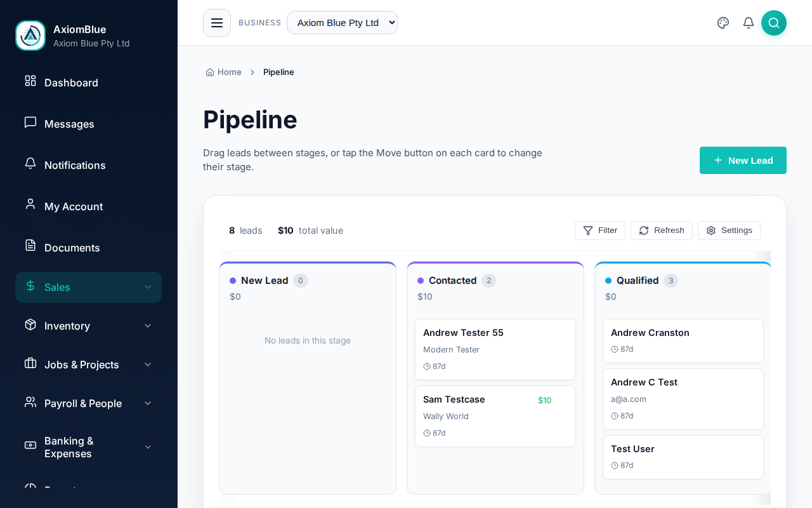Click the "No leads in this stage" text
The image size is (812, 508).
pyautogui.click(x=308, y=340)
